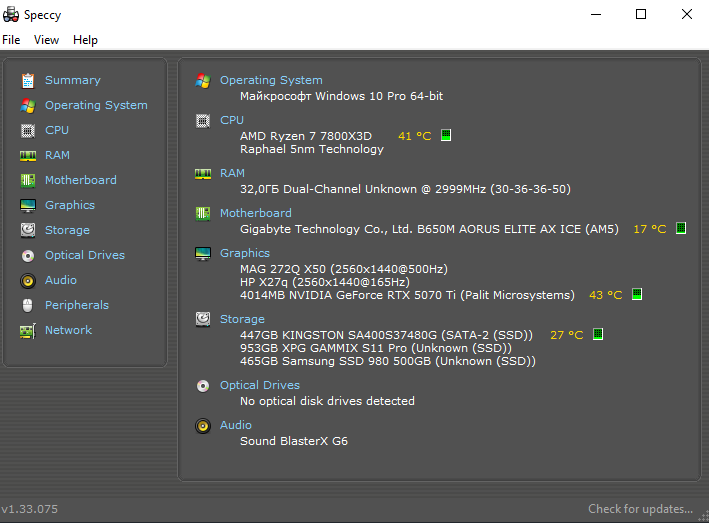Image resolution: width=709 pixels, height=523 pixels.
Task: Select Summary in the sidebar
Action: (72, 80)
